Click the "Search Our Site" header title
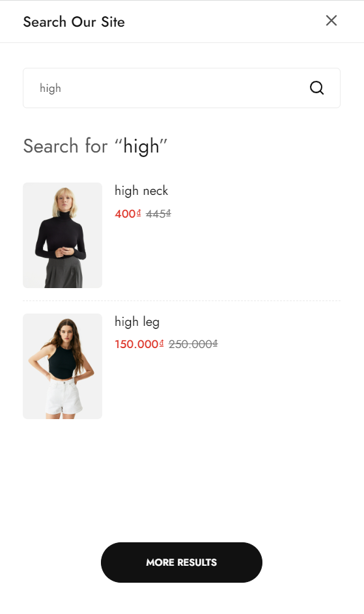364x614 pixels. (74, 22)
